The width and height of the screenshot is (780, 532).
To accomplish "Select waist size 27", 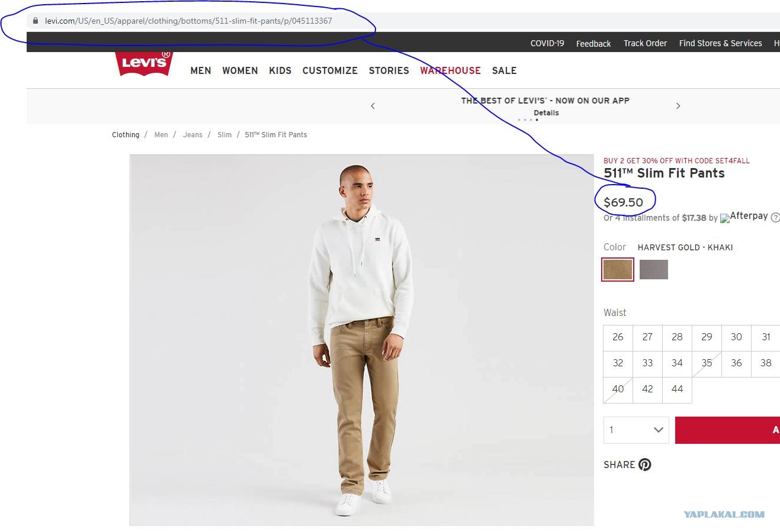I will (647, 337).
